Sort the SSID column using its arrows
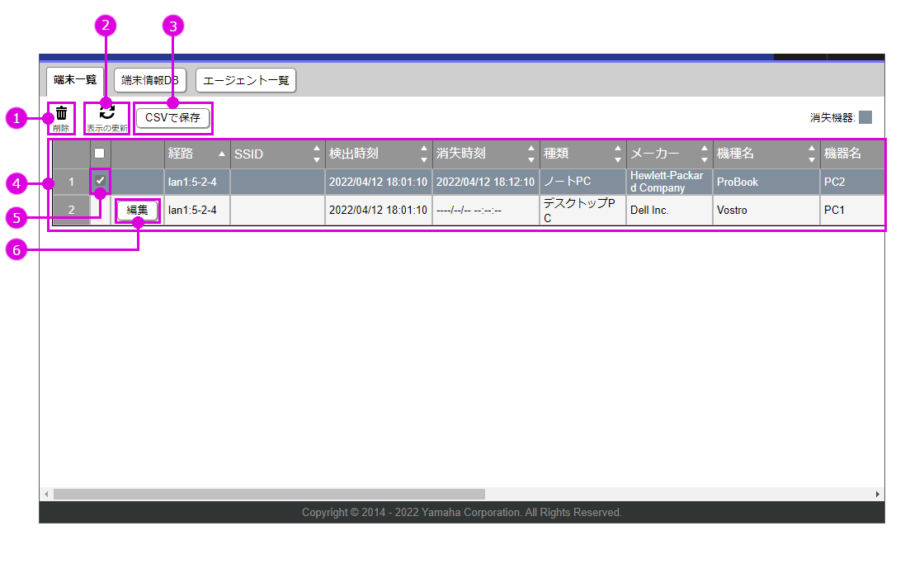The image size is (924, 578). [x=317, y=154]
